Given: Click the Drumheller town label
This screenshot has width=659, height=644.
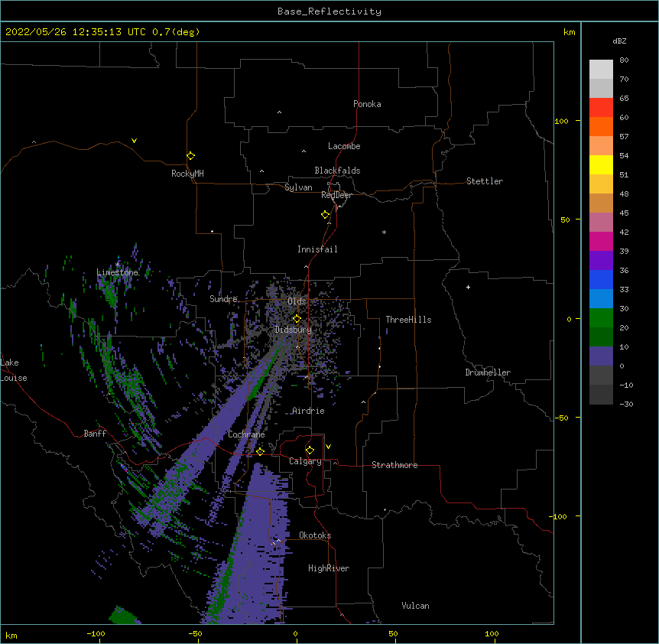Looking at the screenshot, I should [x=488, y=372].
